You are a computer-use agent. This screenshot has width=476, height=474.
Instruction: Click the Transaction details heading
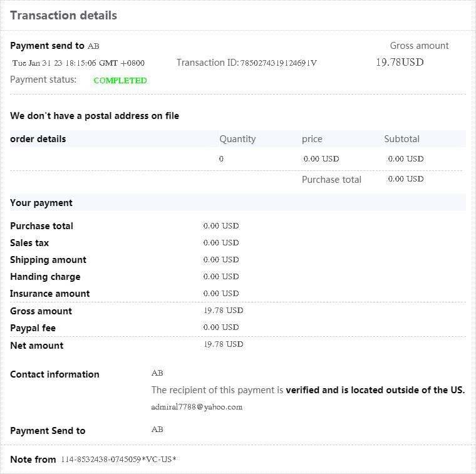pyautogui.click(x=63, y=16)
